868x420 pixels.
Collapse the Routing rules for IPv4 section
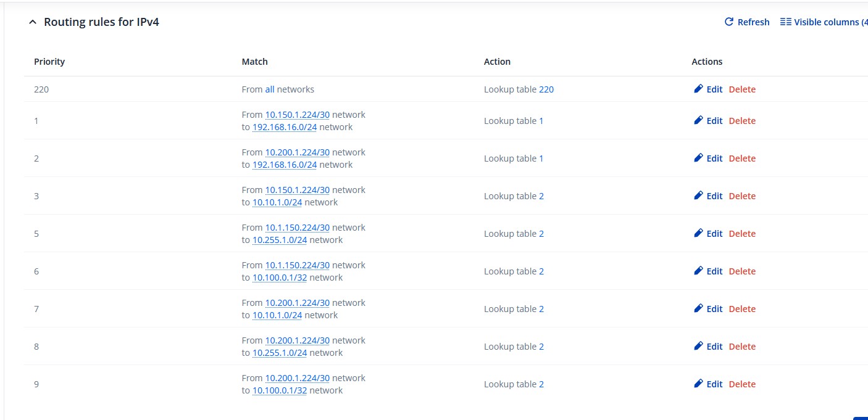(33, 22)
